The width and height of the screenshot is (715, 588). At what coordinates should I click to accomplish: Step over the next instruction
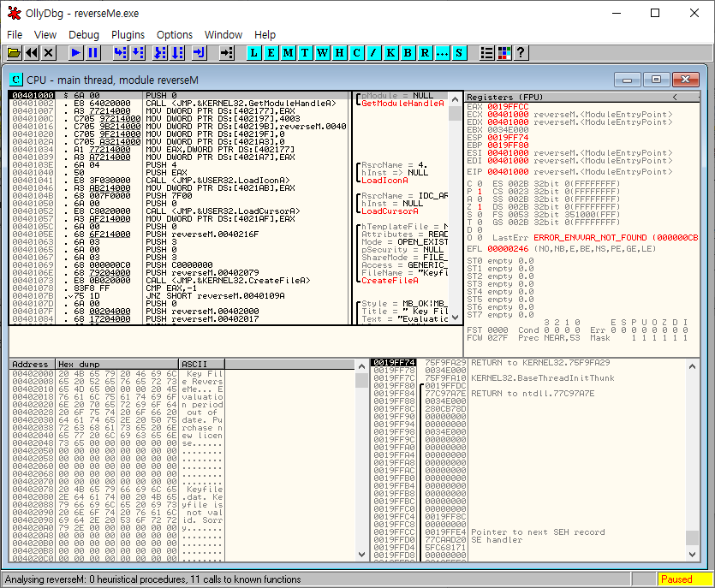(138, 53)
